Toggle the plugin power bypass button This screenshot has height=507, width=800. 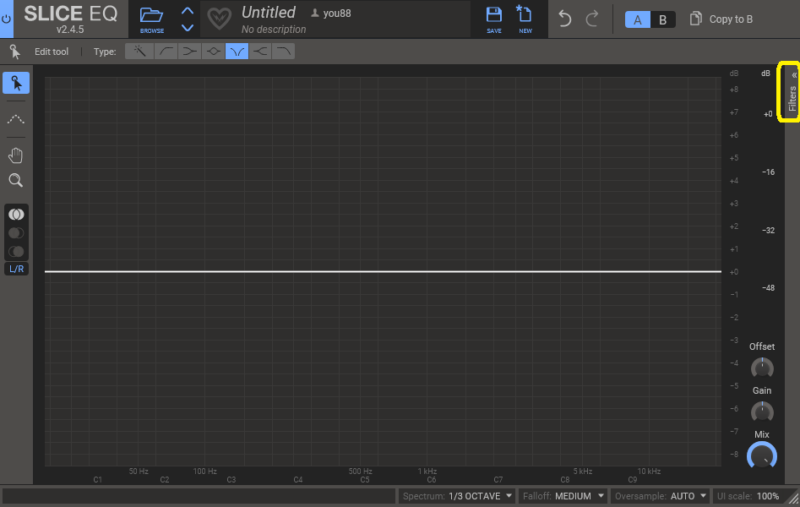(x=7, y=19)
